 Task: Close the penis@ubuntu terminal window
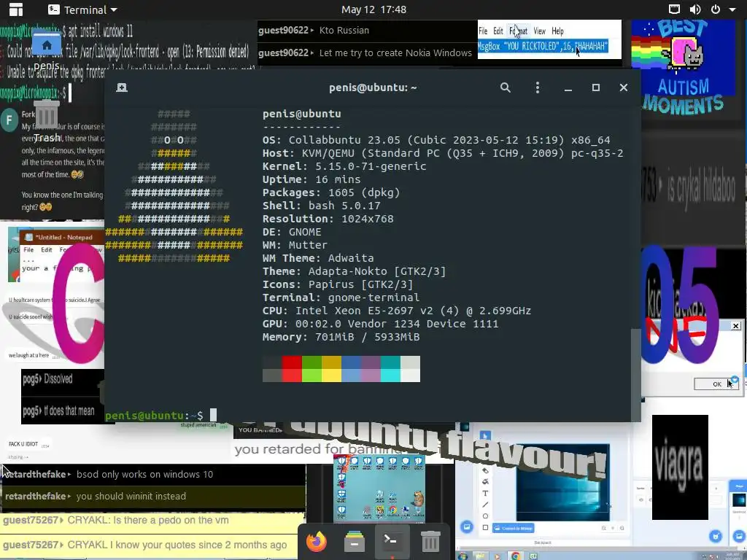click(x=624, y=87)
